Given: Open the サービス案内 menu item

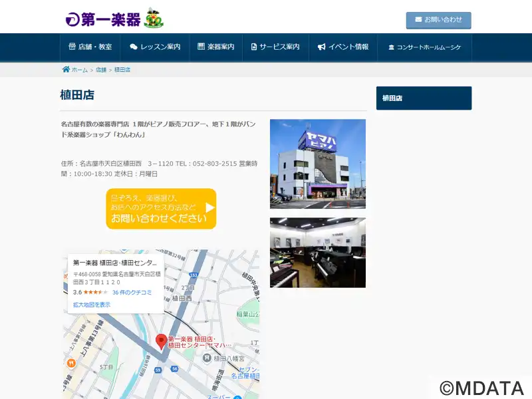Looking at the screenshot, I should point(275,47).
